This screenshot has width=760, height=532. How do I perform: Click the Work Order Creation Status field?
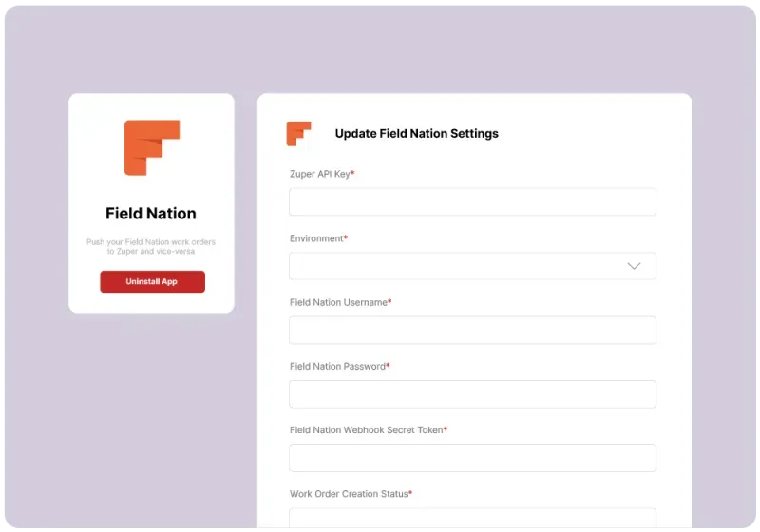472,518
